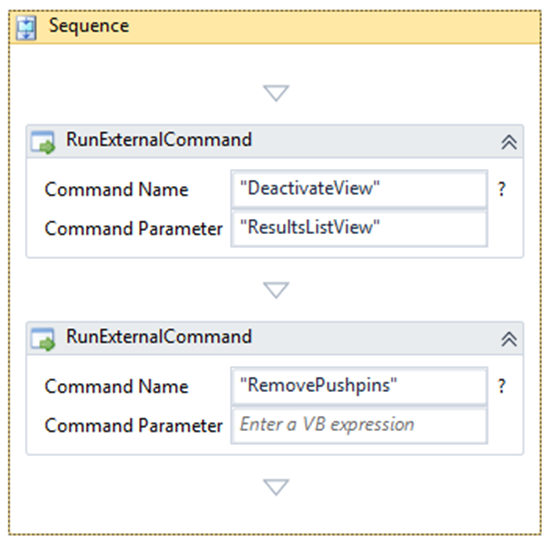Click the middle drop-point triangle between activities
The width and height of the screenshot is (548, 541).
(x=276, y=290)
